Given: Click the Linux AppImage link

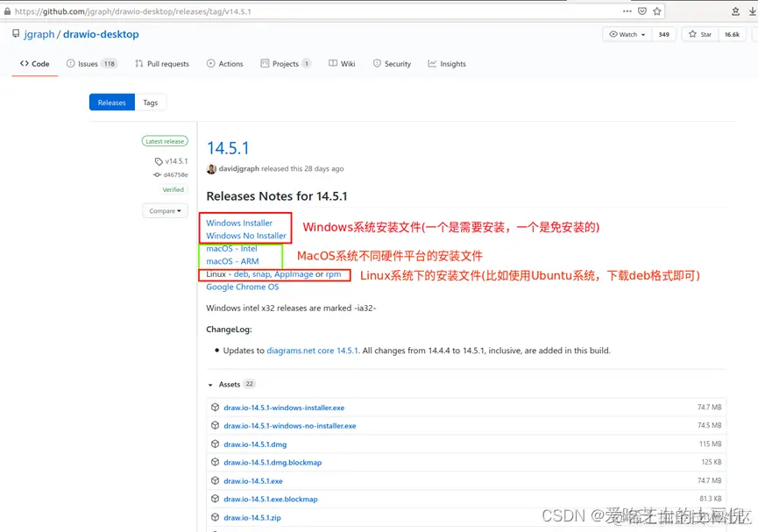Looking at the screenshot, I should pos(294,274).
